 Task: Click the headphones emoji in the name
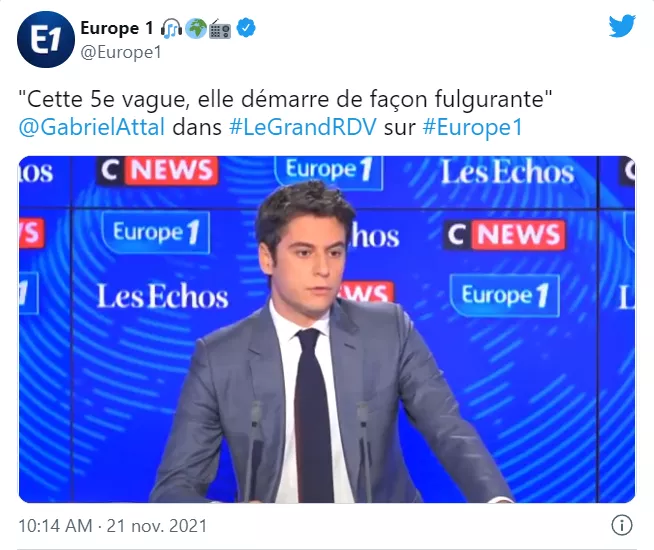coord(171,29)
